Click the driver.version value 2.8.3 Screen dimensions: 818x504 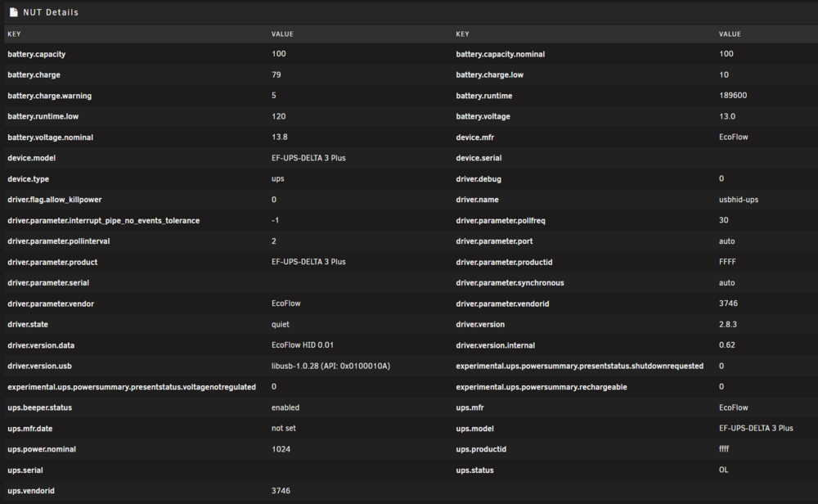728,325
